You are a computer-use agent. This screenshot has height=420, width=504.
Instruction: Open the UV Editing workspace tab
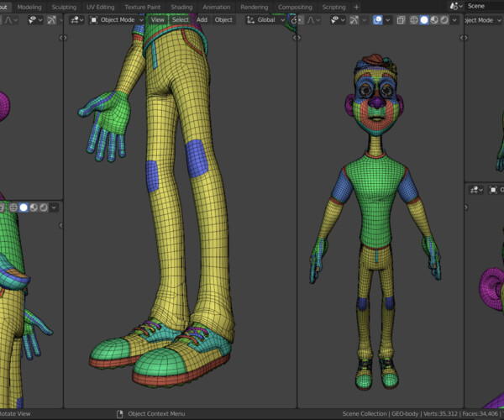pyautogui.click(x=100, y=7)
